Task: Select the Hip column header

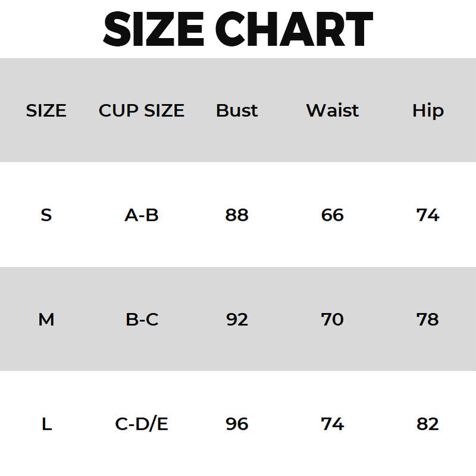Action: (x=428, y=111)
